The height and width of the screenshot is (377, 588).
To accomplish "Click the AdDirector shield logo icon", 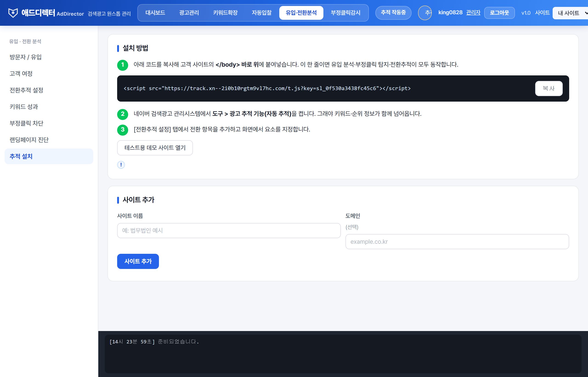I will [13, 13].
